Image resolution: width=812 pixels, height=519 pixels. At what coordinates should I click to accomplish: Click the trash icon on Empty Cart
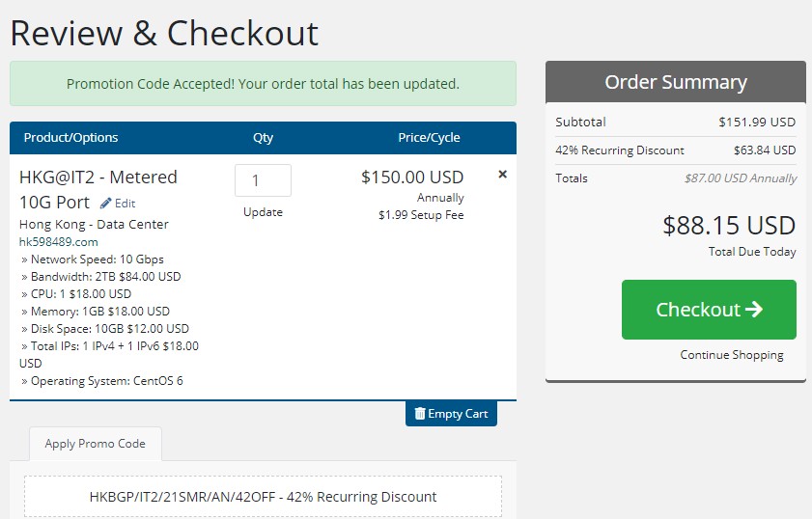click(420, 414)
